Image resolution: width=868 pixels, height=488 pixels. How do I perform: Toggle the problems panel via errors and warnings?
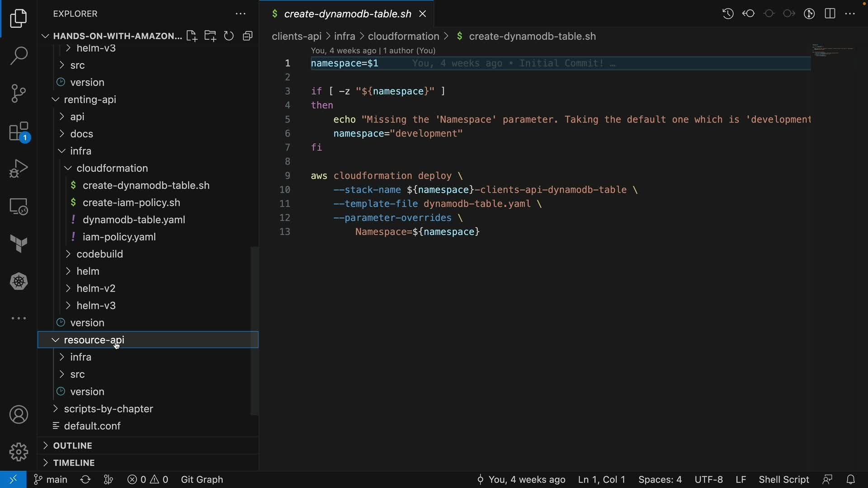148,479
